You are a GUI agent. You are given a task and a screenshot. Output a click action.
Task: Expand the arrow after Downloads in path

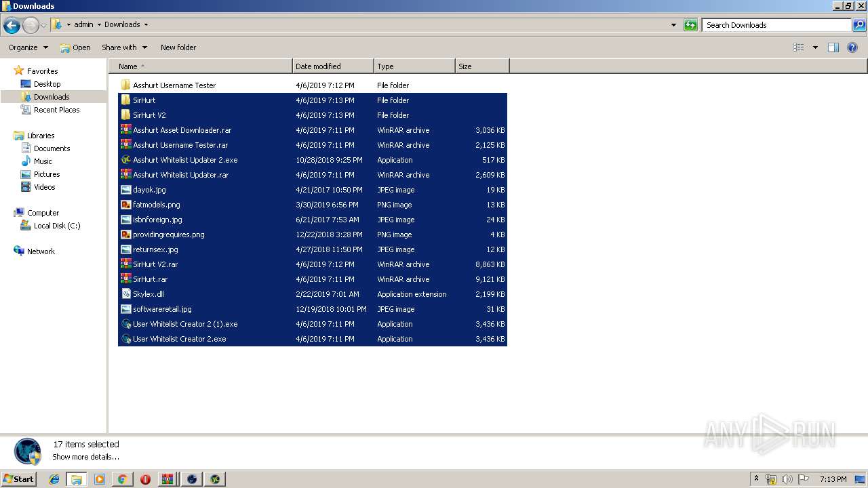pyautogui.click(x=146, y=25)
